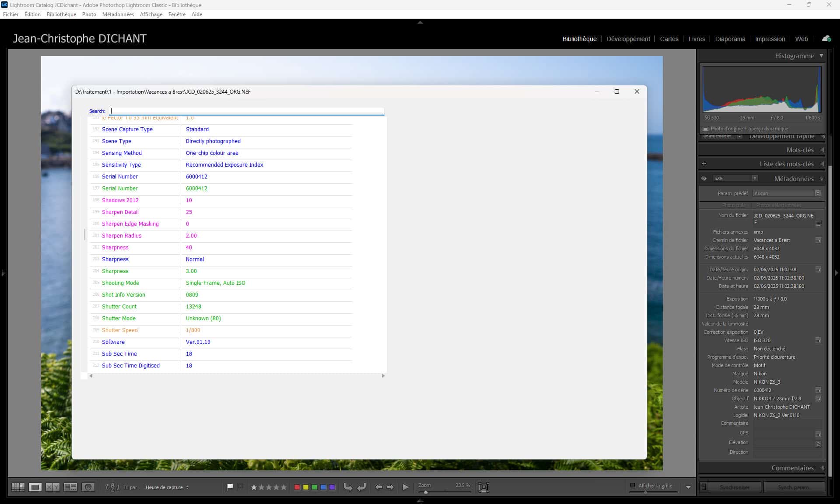This screenshot has height=504, width=840.
Task: Click the Synchroniser button
Action: pyautogui.click(x=735, y=487)
